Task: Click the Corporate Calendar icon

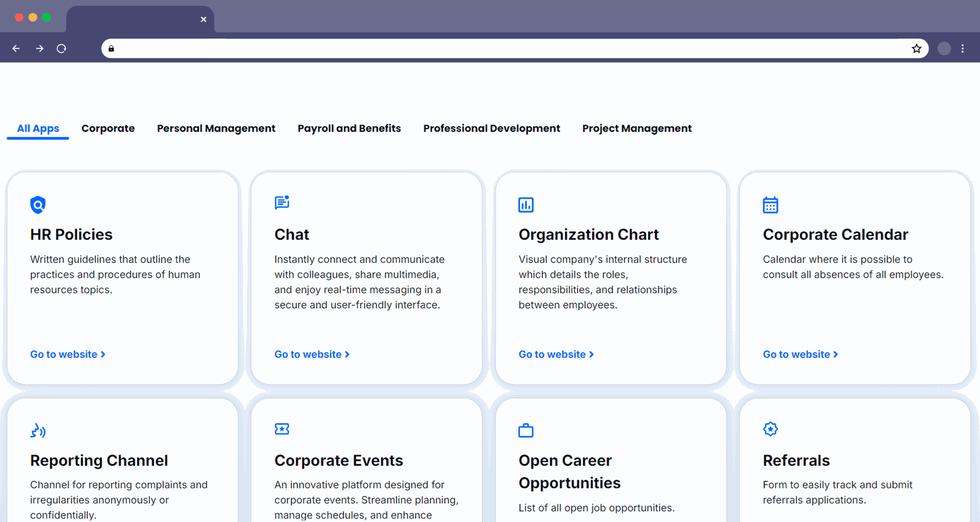Action: click(x=770, y=205)
